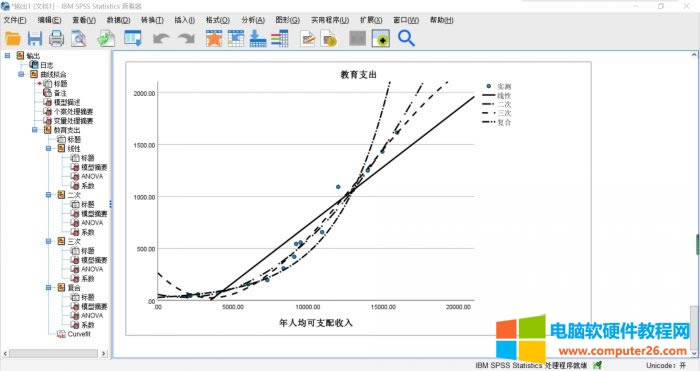The width and height of the screenshot is (700, 371).
Task: Toggle the Designate Window toolbar button
Action: [381, 39]
